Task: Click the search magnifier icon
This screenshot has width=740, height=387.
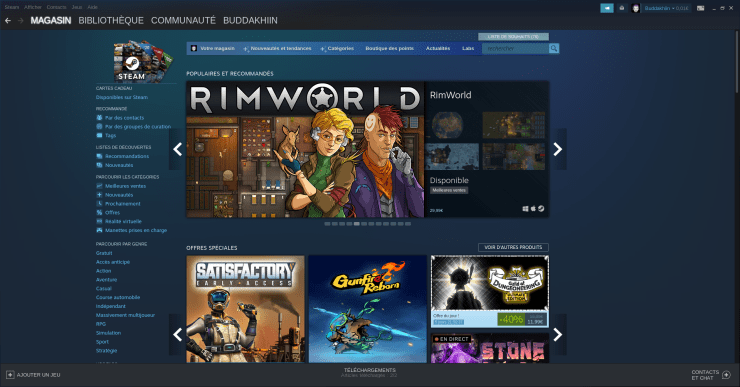Action: tap(554, 49)
